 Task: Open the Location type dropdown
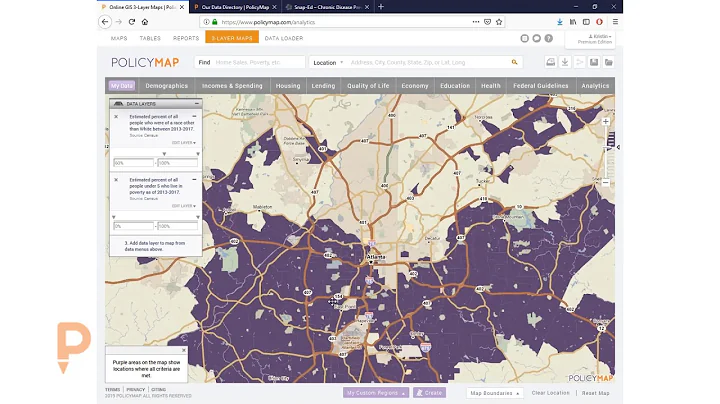pos(328,62)
